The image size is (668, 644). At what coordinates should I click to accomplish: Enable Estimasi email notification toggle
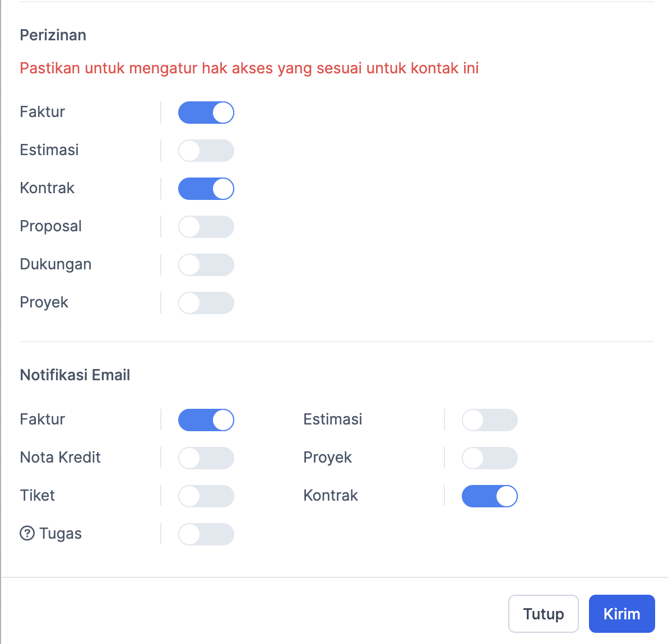click(x=490, y=420)
